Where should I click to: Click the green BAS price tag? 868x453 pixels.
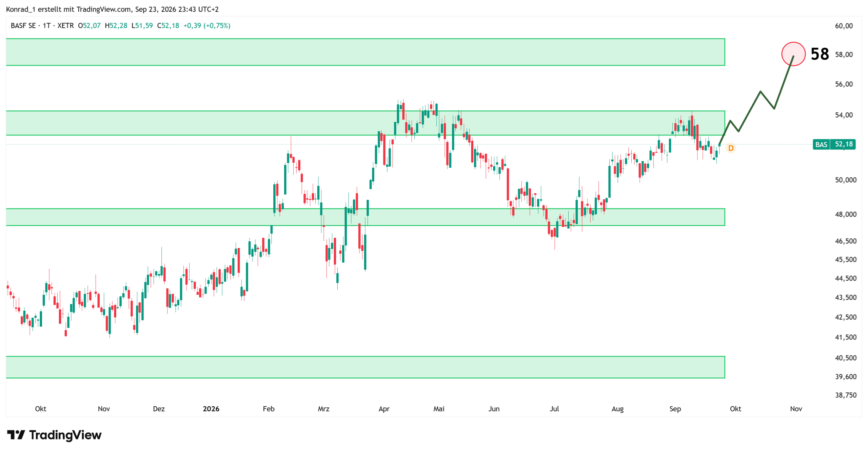click(x=834, y=144)
